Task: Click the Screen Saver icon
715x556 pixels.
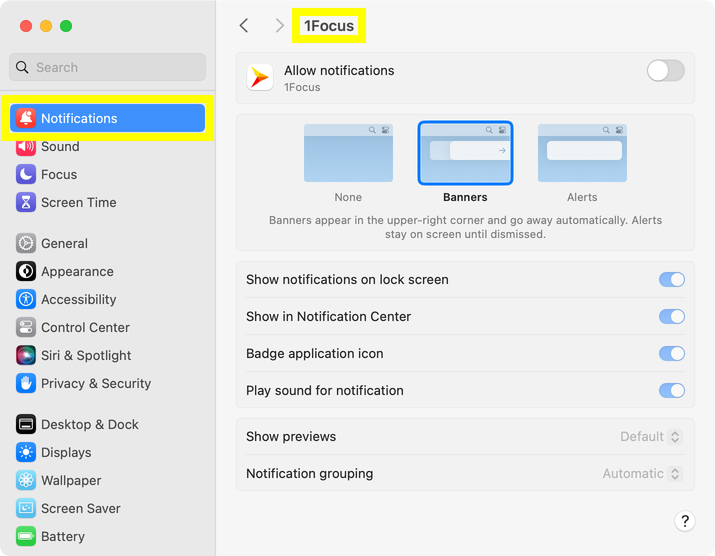Action: click(x=26, y=508)
